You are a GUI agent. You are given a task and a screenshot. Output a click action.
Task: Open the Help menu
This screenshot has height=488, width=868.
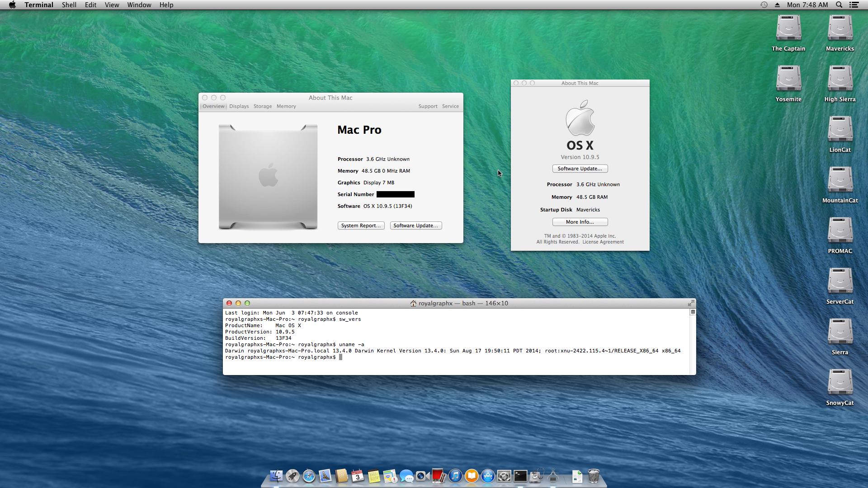[x=166, y=5]
